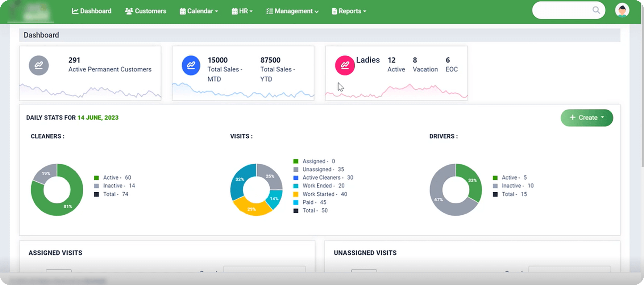This screenshot has height=285, width=644.
Task: Click 'UNASSIGNED VISITS' section heading
Action: pos(365,253)
